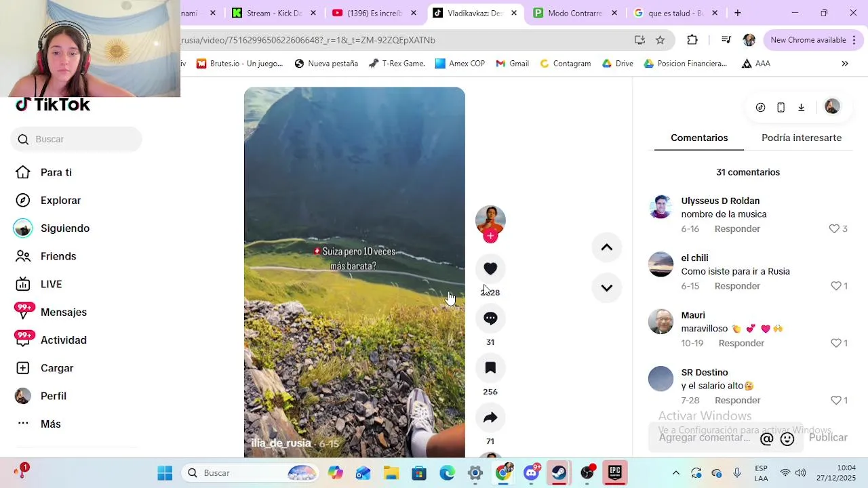This screenshot has width=868, height=488.
Task: Like Mauri's comment
Action: click(x=836, y=343)
